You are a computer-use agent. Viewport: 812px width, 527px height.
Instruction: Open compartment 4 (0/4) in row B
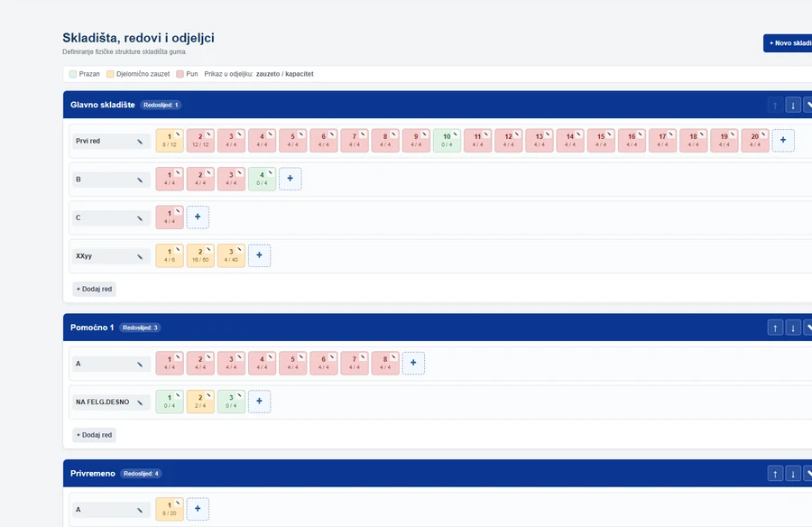coord(262,179)
